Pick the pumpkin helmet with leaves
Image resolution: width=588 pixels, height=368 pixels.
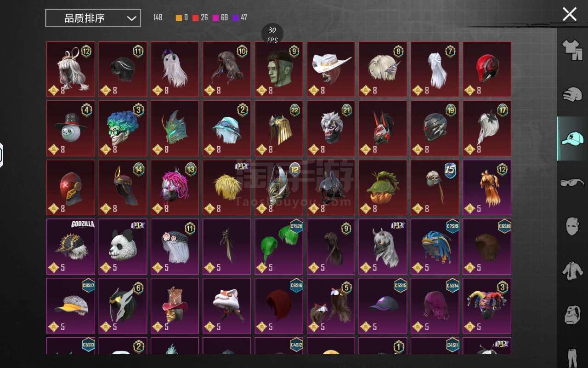click(383, 187)
